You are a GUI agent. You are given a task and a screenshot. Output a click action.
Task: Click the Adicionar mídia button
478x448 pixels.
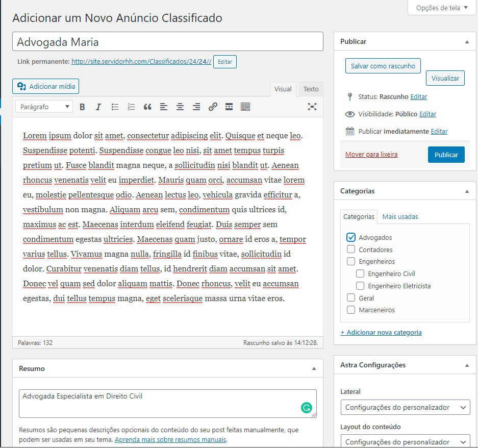(x=46, y=86)
